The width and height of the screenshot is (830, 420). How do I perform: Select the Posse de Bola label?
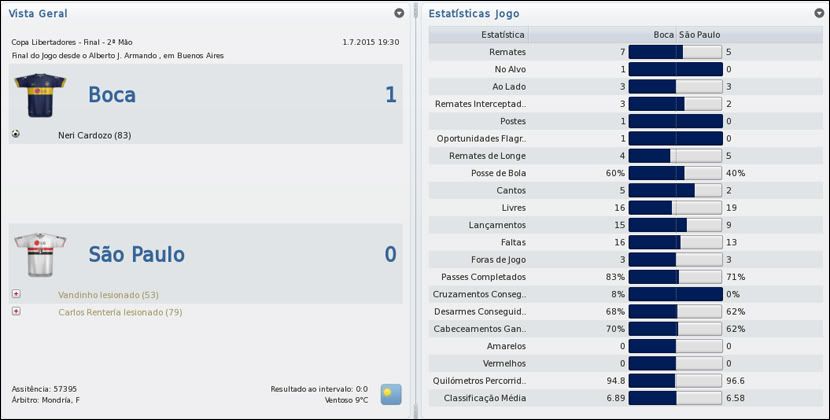[498, 173]
